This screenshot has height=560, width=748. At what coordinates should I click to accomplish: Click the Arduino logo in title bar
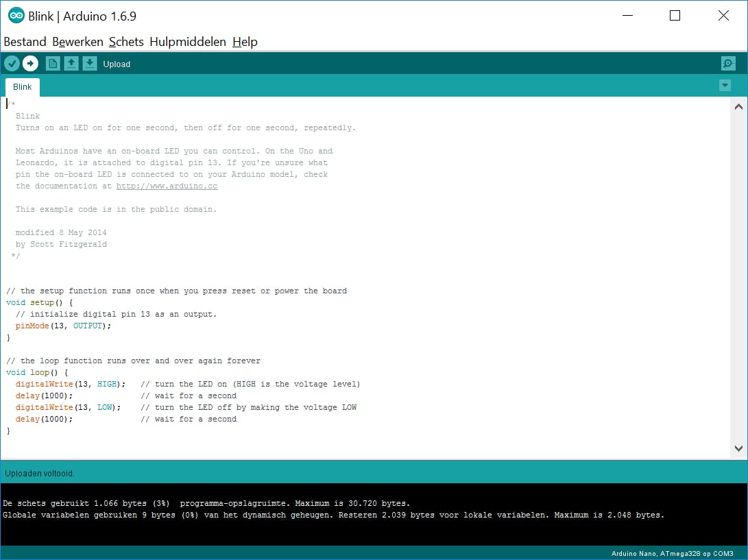pos(16,16)
